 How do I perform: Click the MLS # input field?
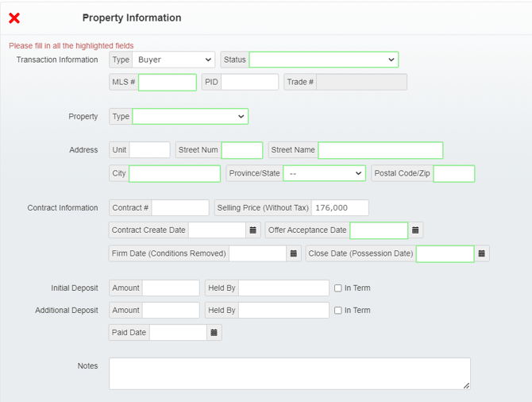tap(168, 83)
